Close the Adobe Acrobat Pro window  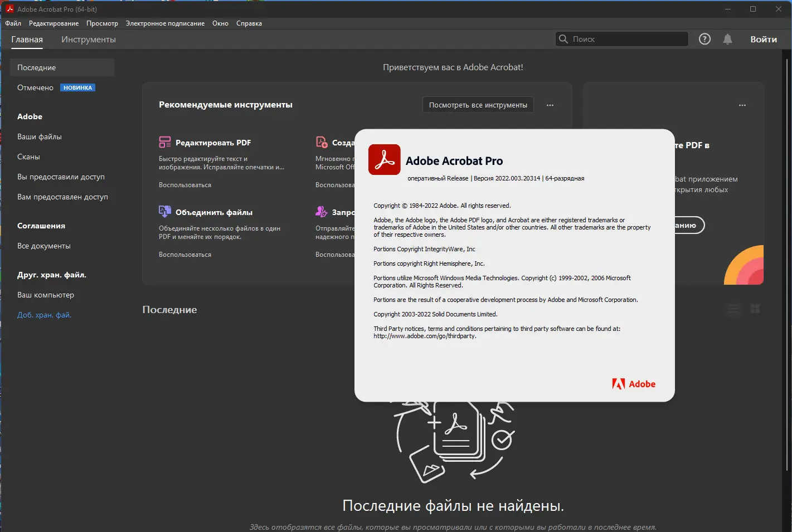point(779,9)
